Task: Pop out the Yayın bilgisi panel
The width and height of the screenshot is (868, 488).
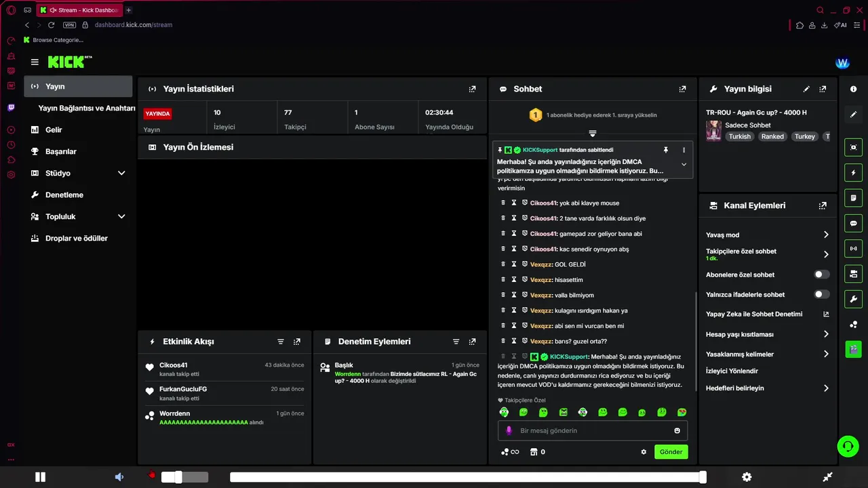Action: coord(823,89)
